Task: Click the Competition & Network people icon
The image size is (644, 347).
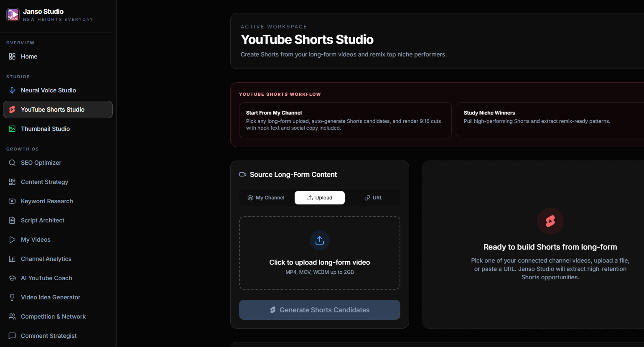Action: (x=12, y=316)
